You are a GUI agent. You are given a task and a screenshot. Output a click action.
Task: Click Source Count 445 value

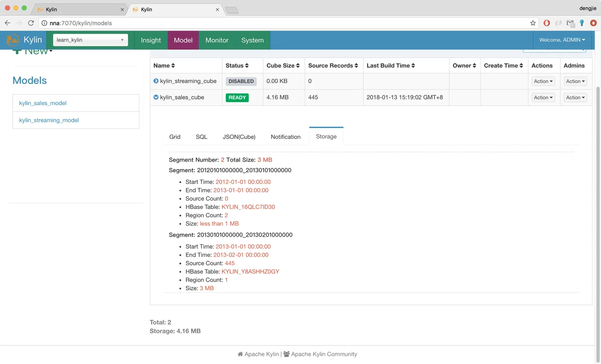230,263
